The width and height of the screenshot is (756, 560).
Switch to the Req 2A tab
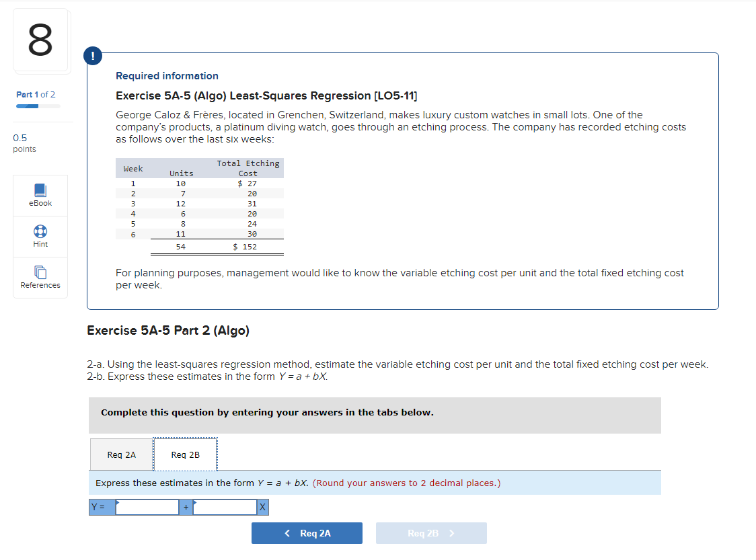pos(121,454)
